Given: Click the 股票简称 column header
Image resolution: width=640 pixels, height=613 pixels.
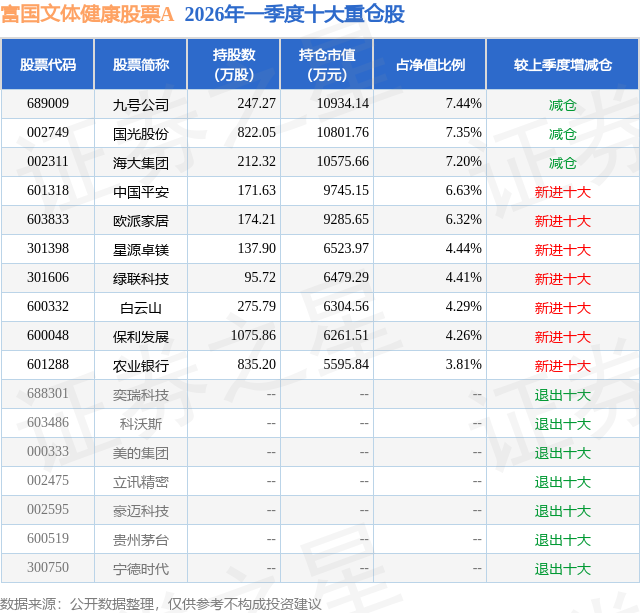Looking at the screenshot, I should pos(141,64).
